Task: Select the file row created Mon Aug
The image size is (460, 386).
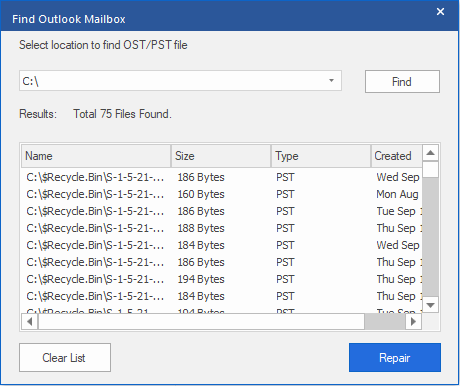Action: tap(222, 194)
